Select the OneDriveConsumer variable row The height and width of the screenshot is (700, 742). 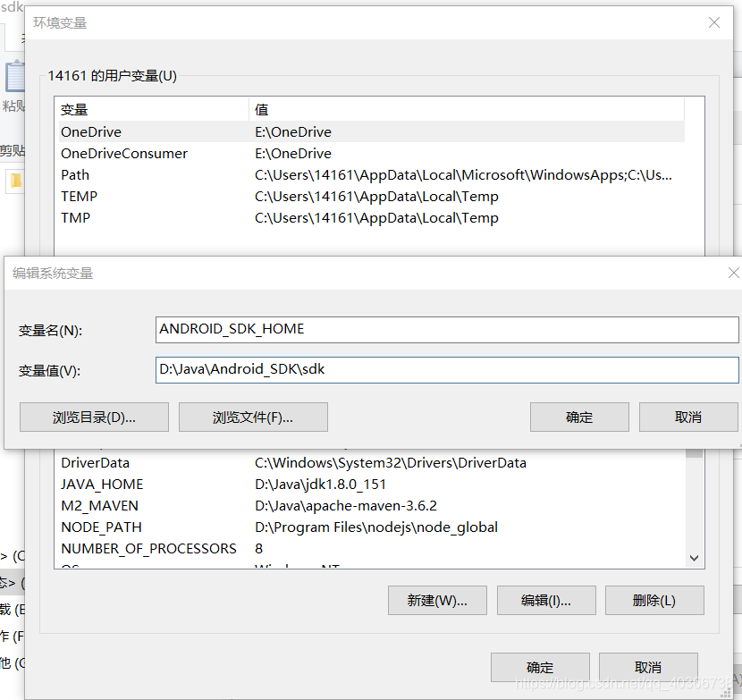tap(372, 154)
